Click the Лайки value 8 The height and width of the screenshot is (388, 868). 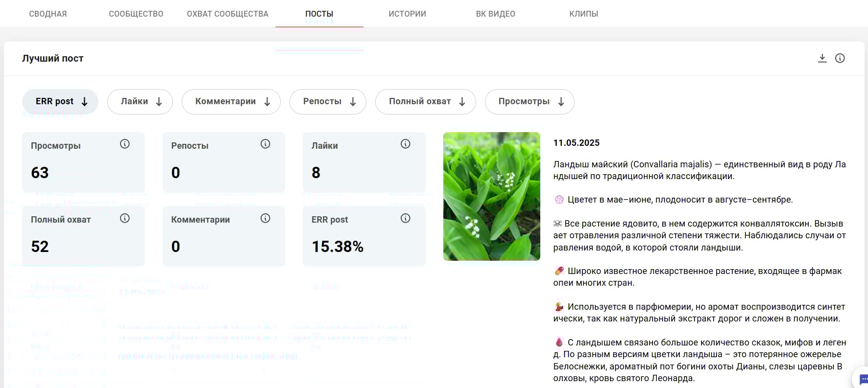[316, 173]
